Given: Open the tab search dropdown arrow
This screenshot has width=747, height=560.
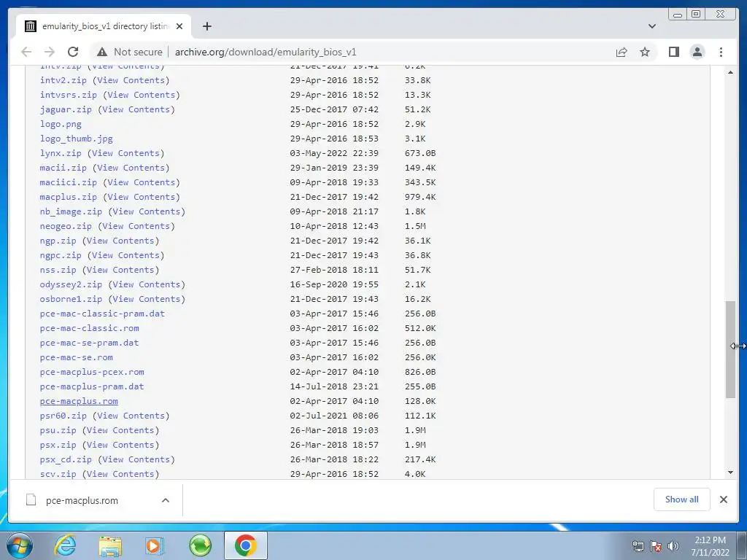Looking at the screenshot, I should [x=651, y=26].
